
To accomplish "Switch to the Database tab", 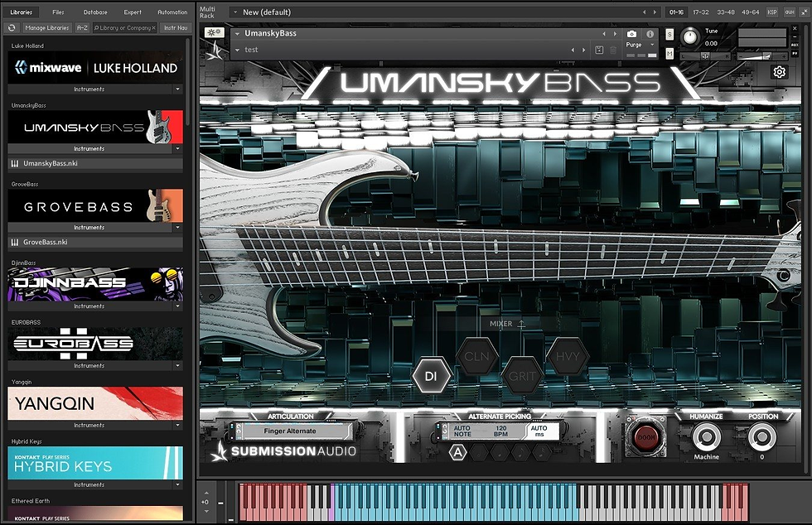I will point(95,12).
